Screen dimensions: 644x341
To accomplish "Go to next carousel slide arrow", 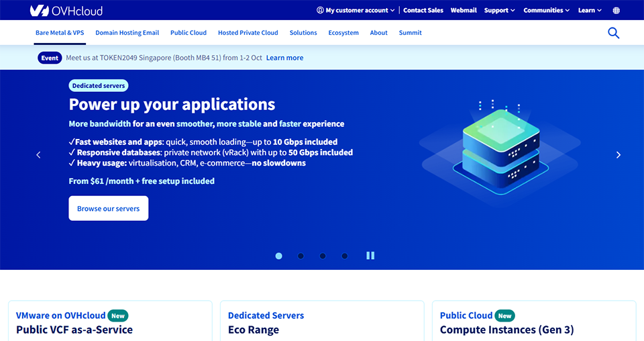I will pyautogui.click(x=618, y=155).
